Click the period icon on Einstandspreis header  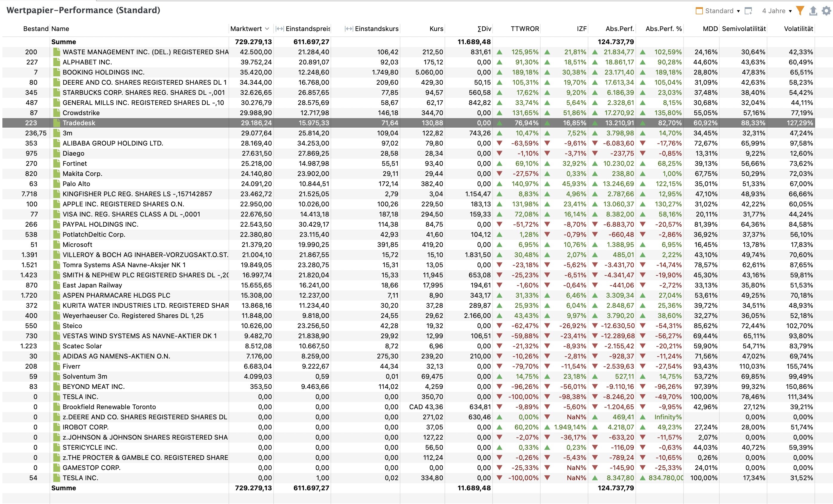(x=280, y=29)
